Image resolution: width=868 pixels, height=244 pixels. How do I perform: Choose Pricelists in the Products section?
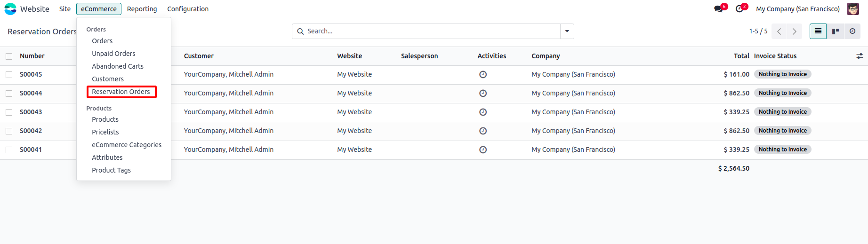click(x=105, y=132)
